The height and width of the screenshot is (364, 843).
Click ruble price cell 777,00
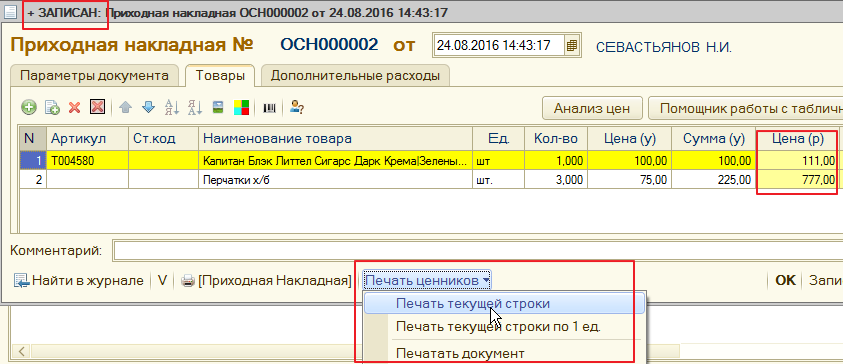click(797, 179)
